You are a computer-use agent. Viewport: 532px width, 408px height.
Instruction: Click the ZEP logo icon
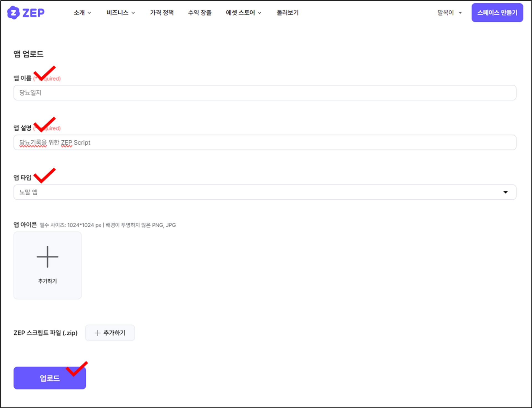click(x=13, y=13)
